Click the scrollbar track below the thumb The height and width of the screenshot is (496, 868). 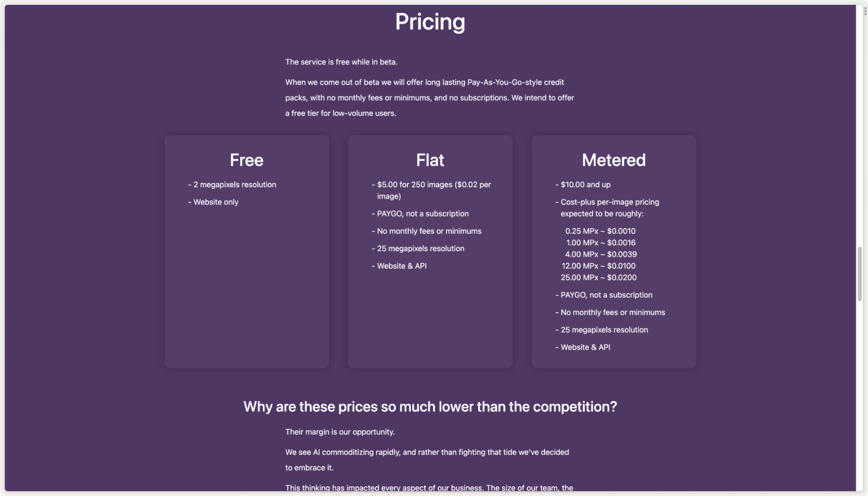[859, 396]
